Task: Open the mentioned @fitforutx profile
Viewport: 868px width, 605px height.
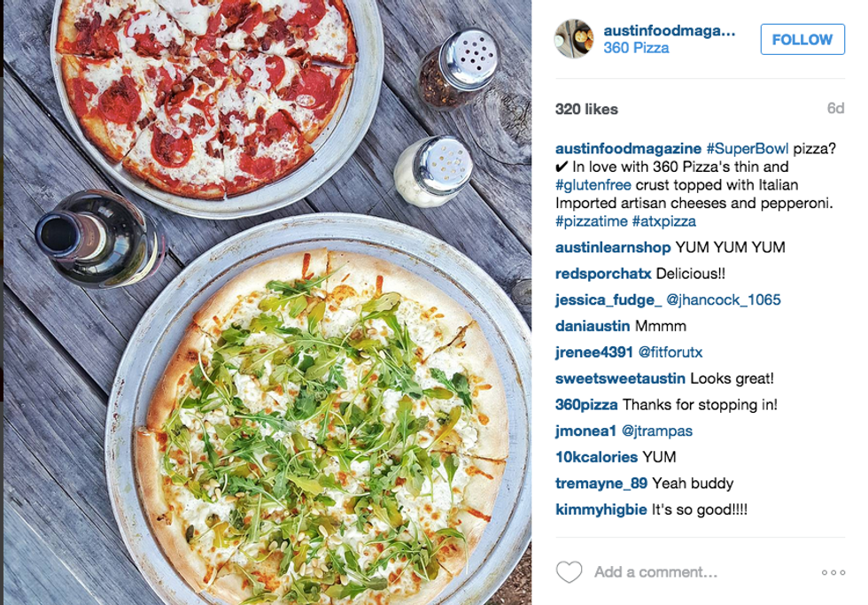Action: (x=670, y=353)
